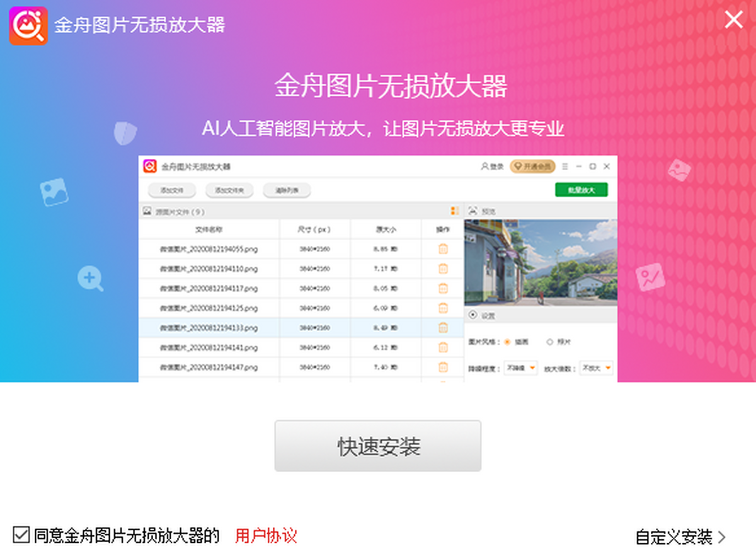This screenshot has height=556, width=756.
Task: Open the 放大倍数 dropdown
Action: tap(597, 368)
